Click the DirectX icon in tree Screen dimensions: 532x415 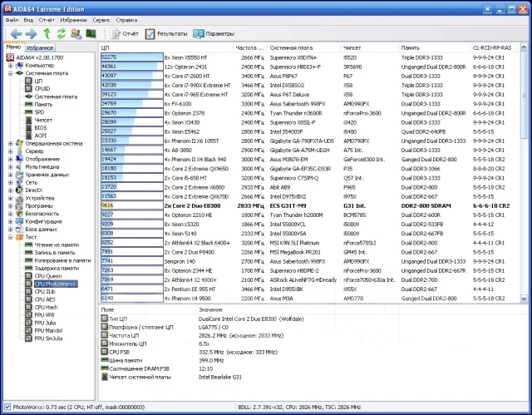19,190
